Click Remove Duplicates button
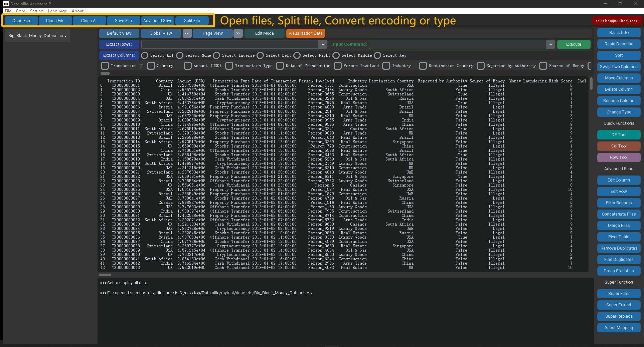This screenshot has height=347, width=644. (x=619, y=248)
